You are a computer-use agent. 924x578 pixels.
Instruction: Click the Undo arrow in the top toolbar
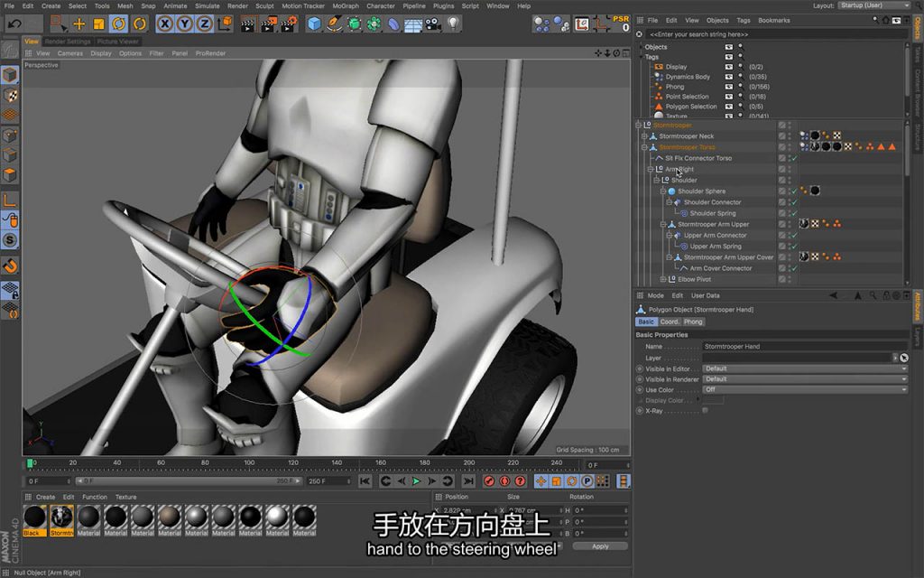click(14, 24)
